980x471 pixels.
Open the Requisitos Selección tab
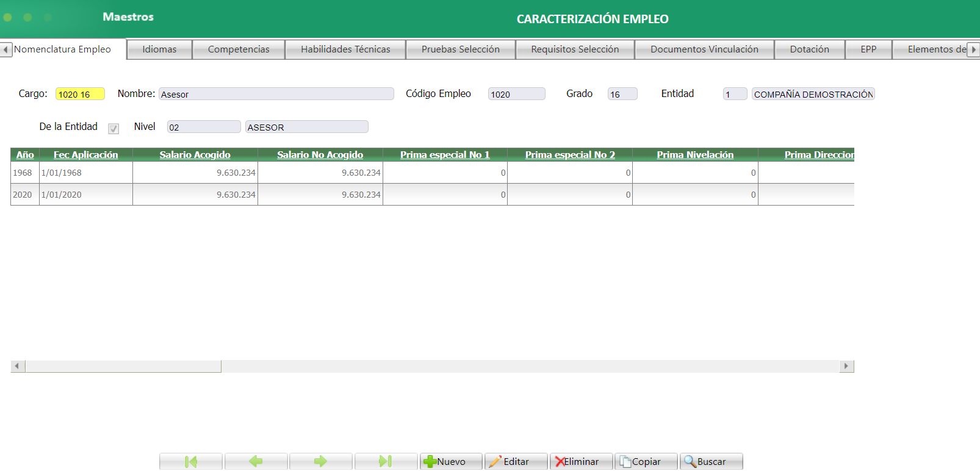pyautogui.click(x=575, y=49)
